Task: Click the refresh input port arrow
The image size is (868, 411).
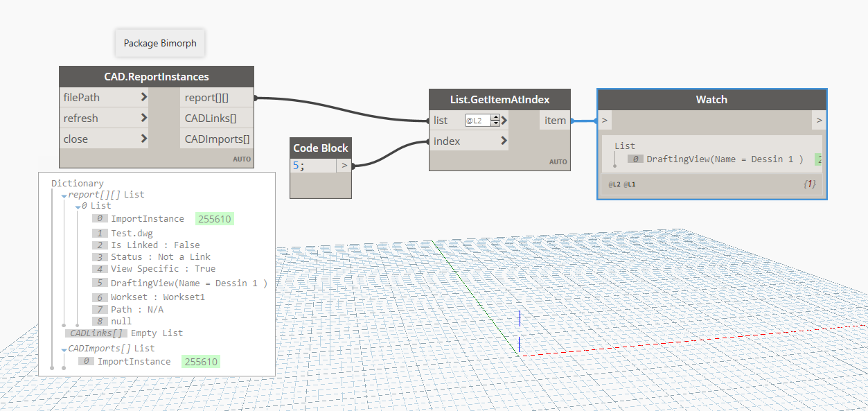Action: [144, 119]
